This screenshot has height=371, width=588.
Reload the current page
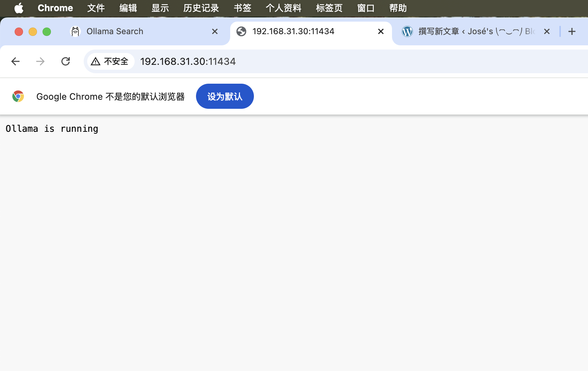tap(66, 61)
